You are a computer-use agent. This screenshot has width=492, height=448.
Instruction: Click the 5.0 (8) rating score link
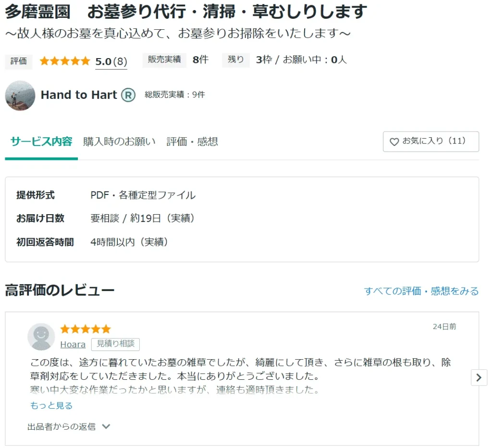pos(111,61)
